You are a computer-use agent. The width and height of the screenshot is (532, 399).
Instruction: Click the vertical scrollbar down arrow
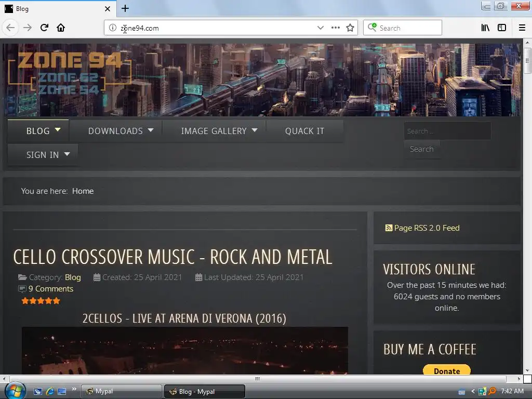click(x=527, y=370)
